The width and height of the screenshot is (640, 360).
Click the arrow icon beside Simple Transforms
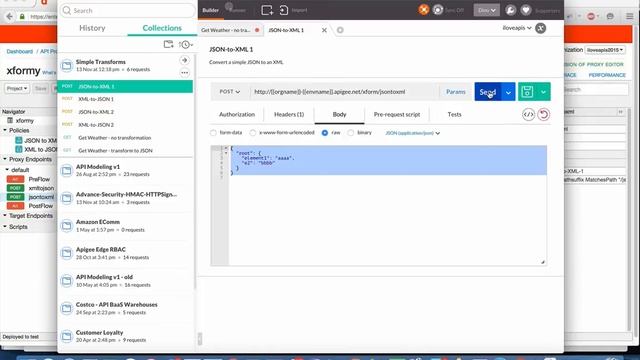184,60
